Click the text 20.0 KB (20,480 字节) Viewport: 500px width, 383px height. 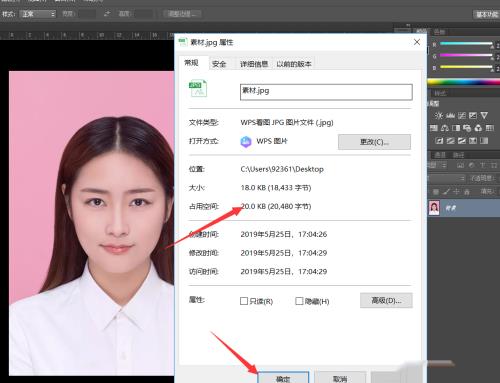tap(276, 206)
